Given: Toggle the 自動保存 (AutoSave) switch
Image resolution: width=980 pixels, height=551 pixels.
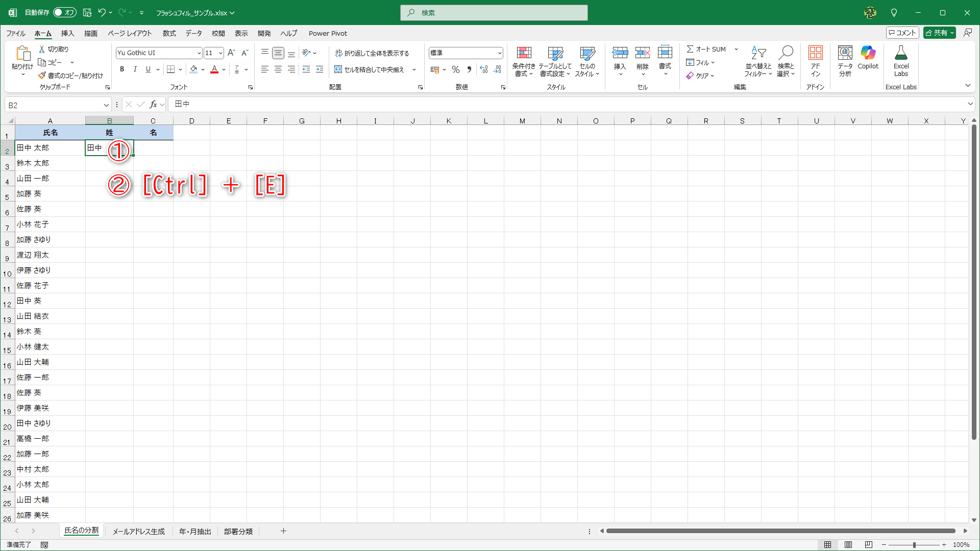Looking at the screenshot, I should pyautogui.click(x=64, y=12).
